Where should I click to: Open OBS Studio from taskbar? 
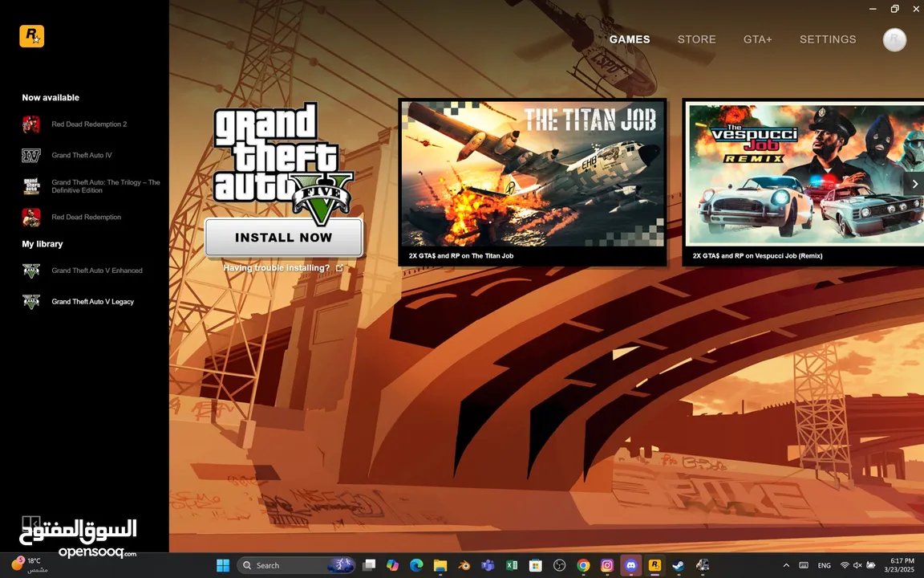tap(559, 566)
